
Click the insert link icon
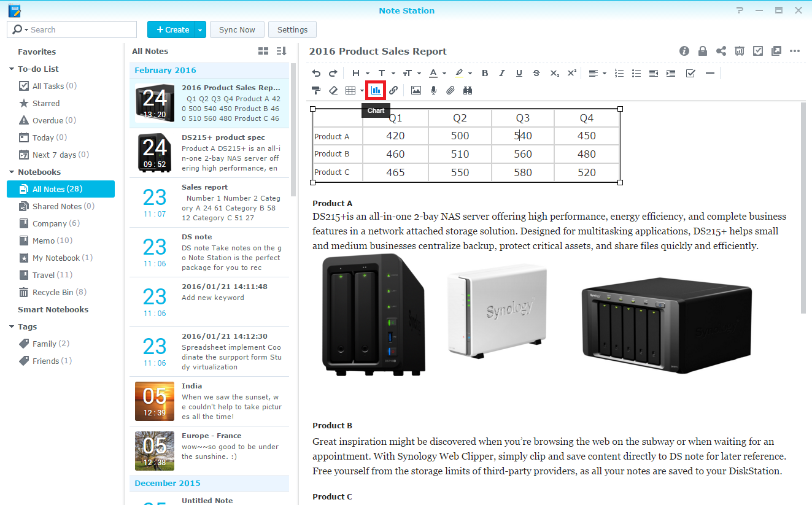pyautogui.click(x=393, y=90)
